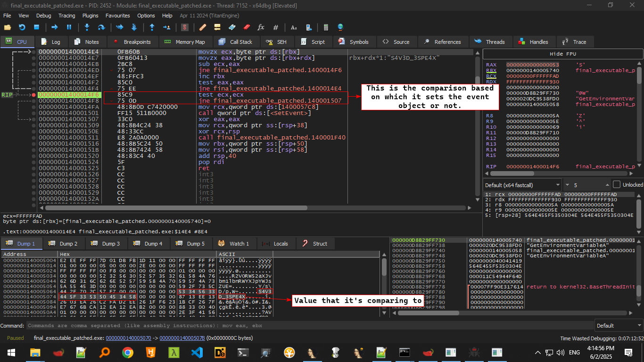Click the Restart debugging toolbar icon
Image resolution: width=644 pixels, height=362 pixels.
tap(22, 27)
